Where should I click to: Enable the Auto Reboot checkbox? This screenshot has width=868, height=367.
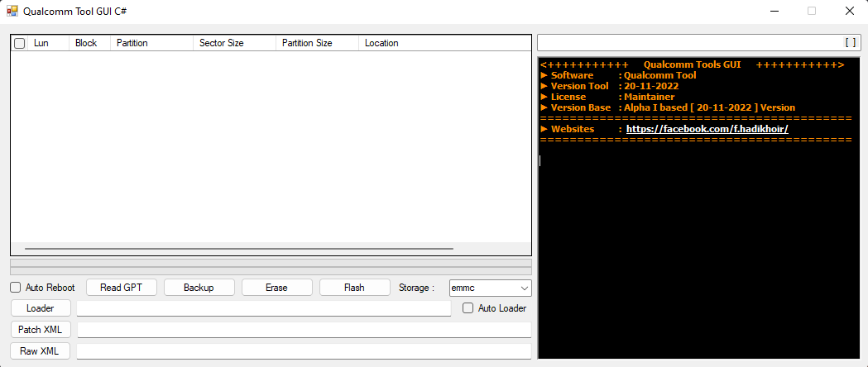(16, 288)
